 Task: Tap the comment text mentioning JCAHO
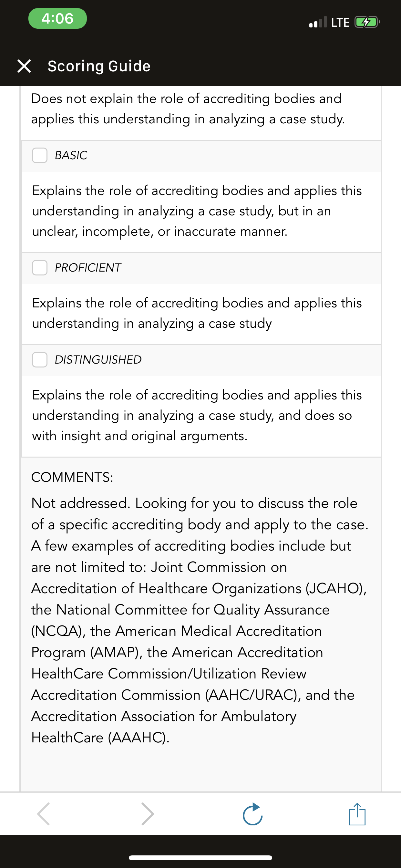200,620
